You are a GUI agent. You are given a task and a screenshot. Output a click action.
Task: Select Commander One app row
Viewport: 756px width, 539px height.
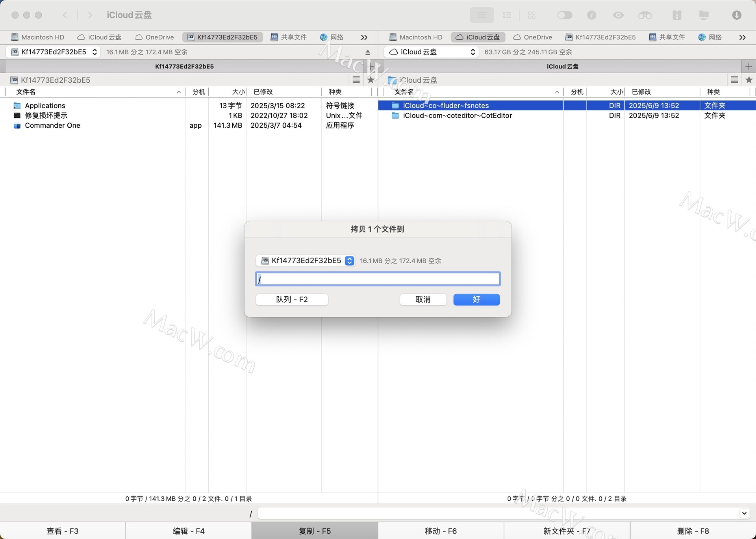(x=189, y=125)
